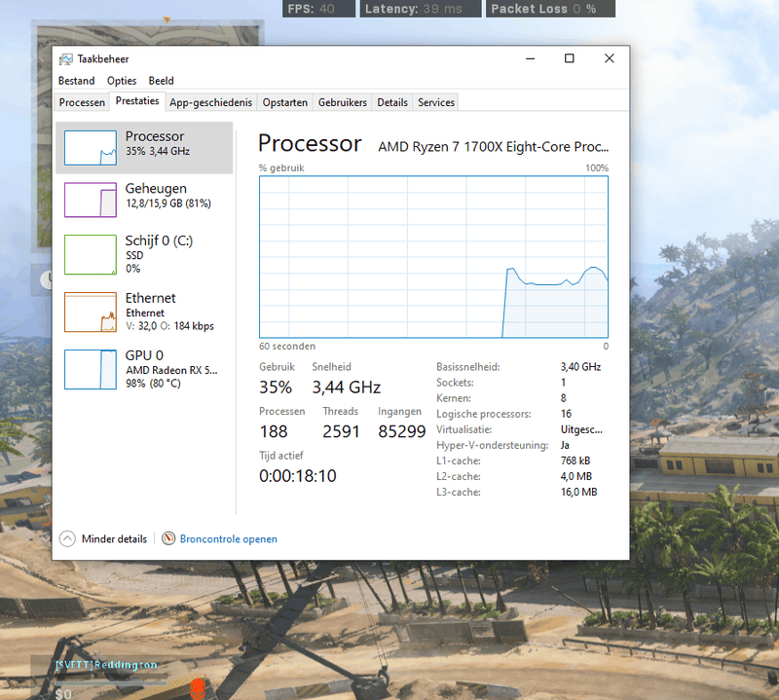
Task: Click the Broncontrole gauge icon
Action: [168, 538]
